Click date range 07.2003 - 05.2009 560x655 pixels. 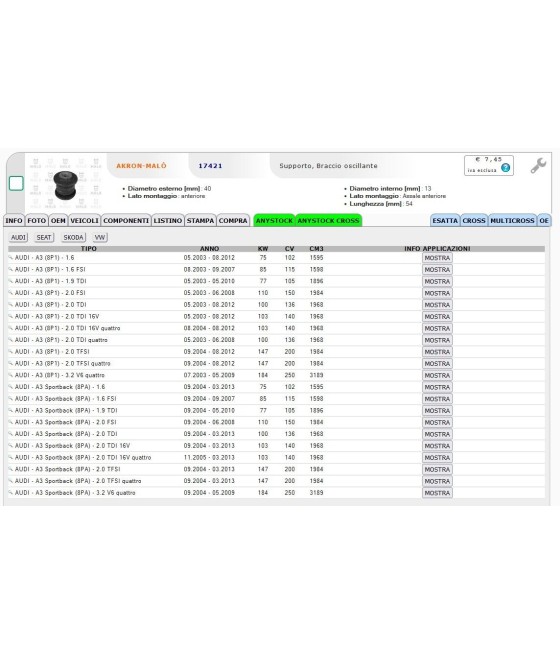(209, 375)
